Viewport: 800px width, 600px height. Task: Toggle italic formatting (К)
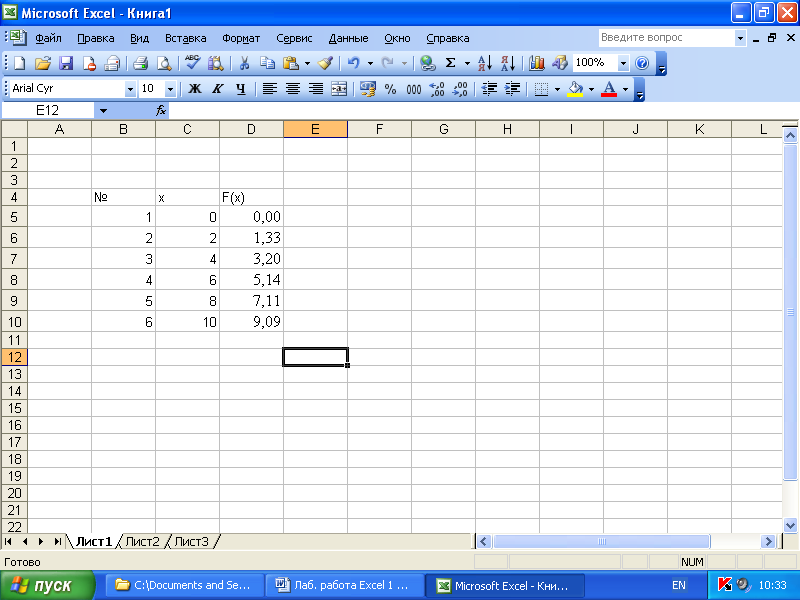coord(218,89)
